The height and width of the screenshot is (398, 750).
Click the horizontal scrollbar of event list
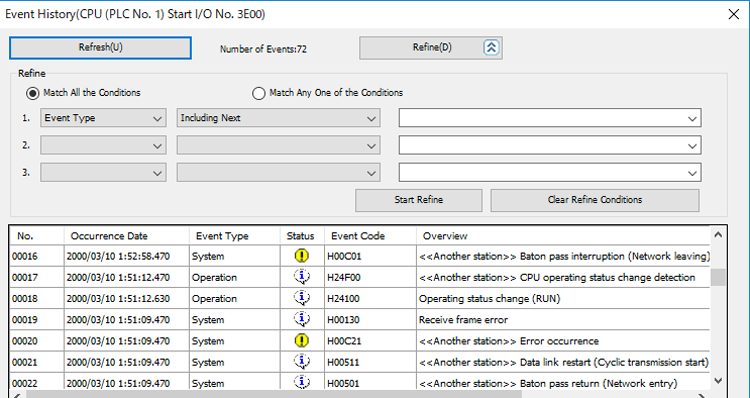(x=274, y=395)
